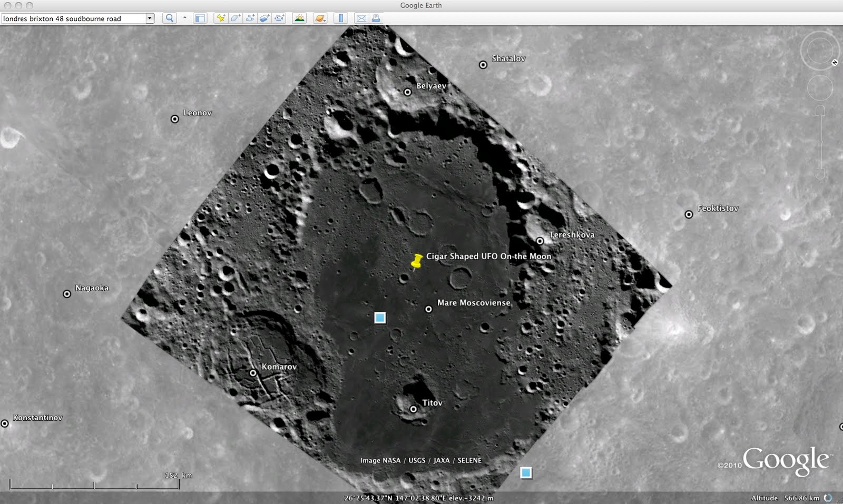Click the Cigar Shaped UFO On the Moon label

(x=488, y=256)
